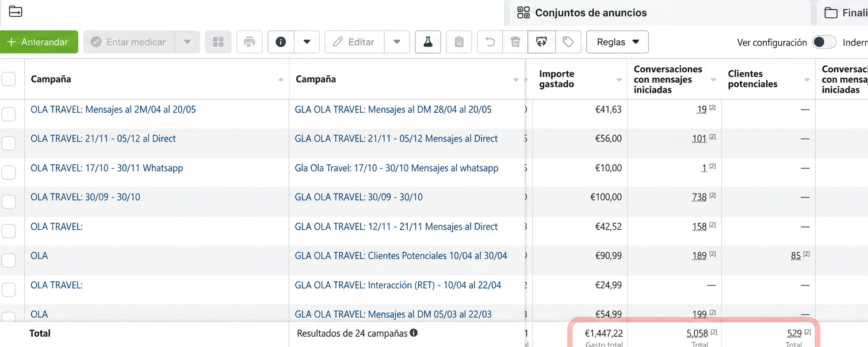The height and width of the screenshot is (347, 868).
Task: Toggle the Ver configuración switch
Action: pos(824,42)
